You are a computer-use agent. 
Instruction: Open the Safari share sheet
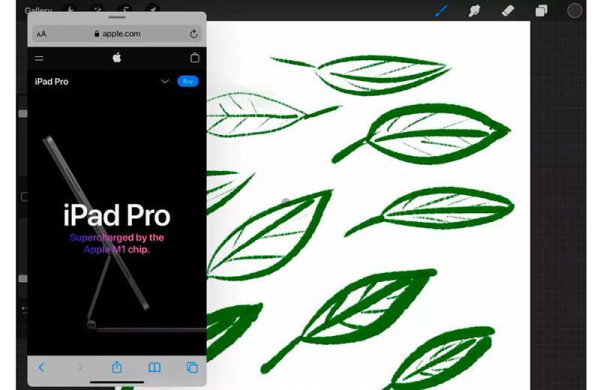(x=117, y=367)
